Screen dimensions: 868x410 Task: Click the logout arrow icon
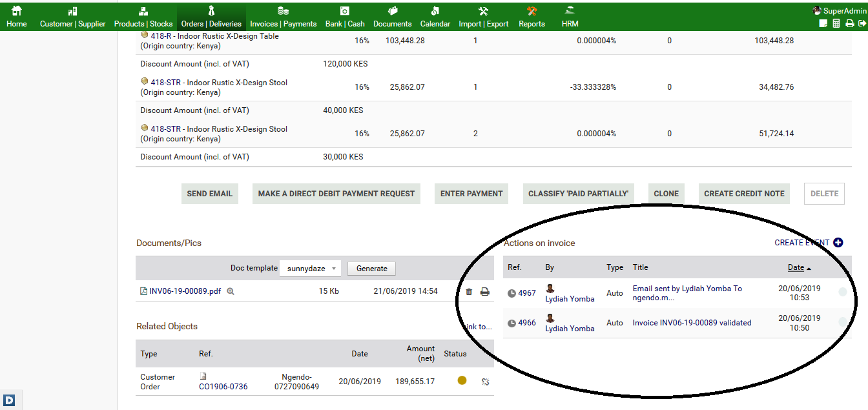coord(862,23)
